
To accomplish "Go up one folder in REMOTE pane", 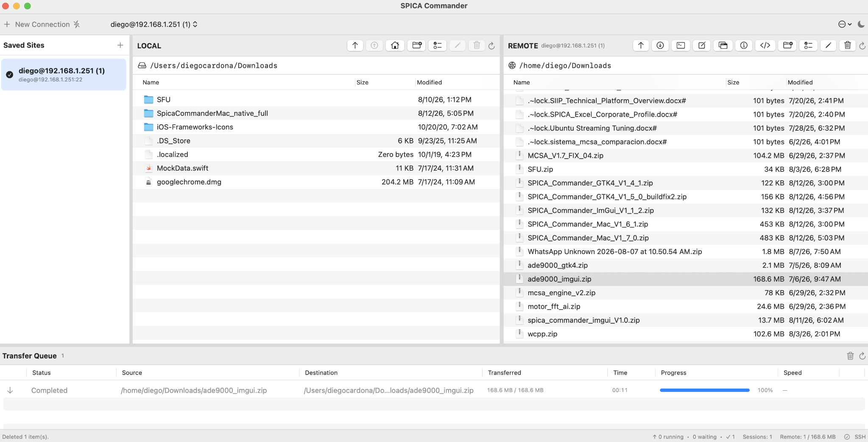I will click(641, 45).
